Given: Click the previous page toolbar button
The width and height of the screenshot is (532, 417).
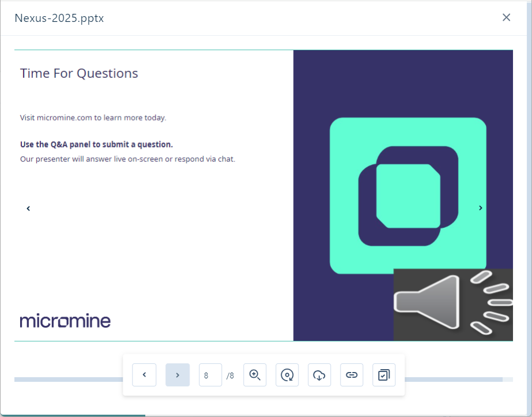Looking at the screenshot, I should pos(144,375).
